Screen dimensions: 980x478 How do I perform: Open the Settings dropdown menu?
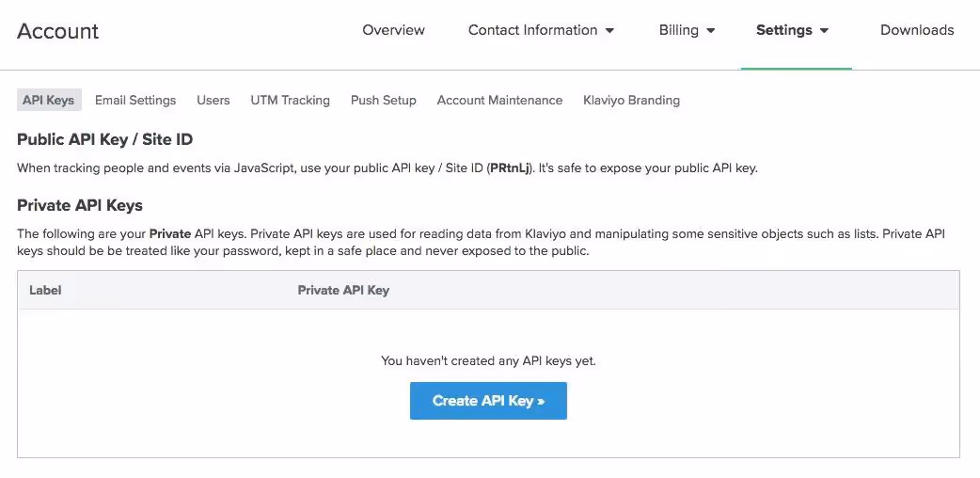(x=792, y=30)
